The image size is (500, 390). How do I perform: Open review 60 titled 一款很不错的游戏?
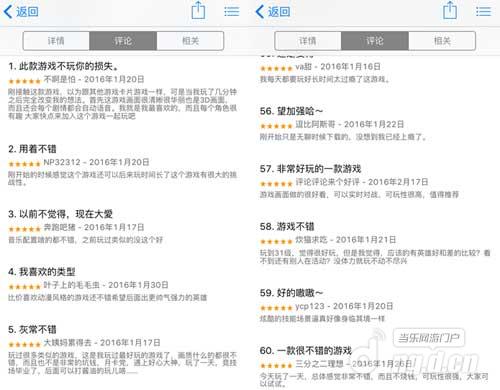tap(306, 351)
